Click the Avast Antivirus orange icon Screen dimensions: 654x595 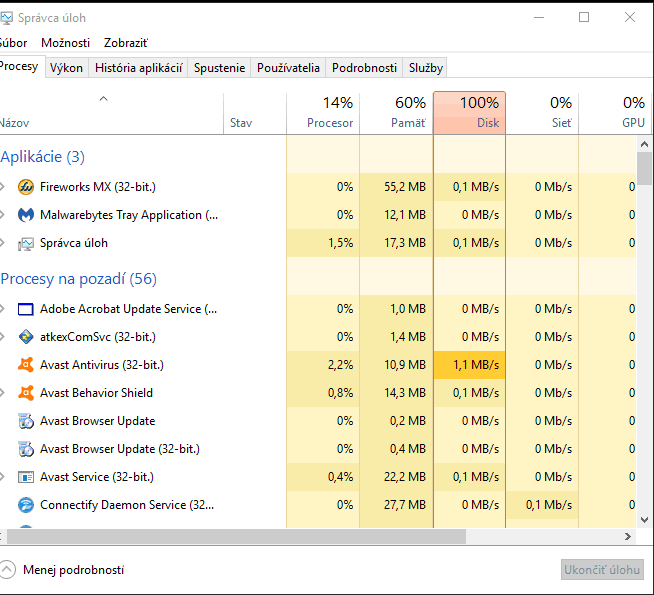point(26,365)
